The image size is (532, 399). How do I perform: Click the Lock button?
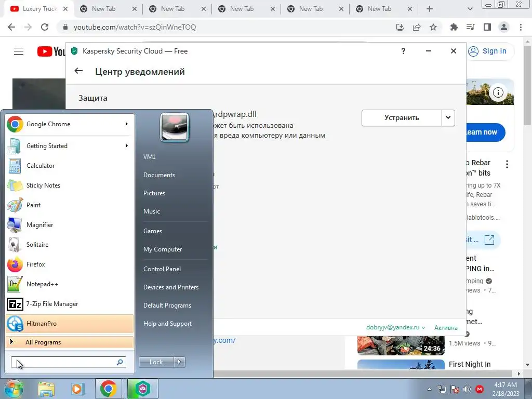(156, 362)
